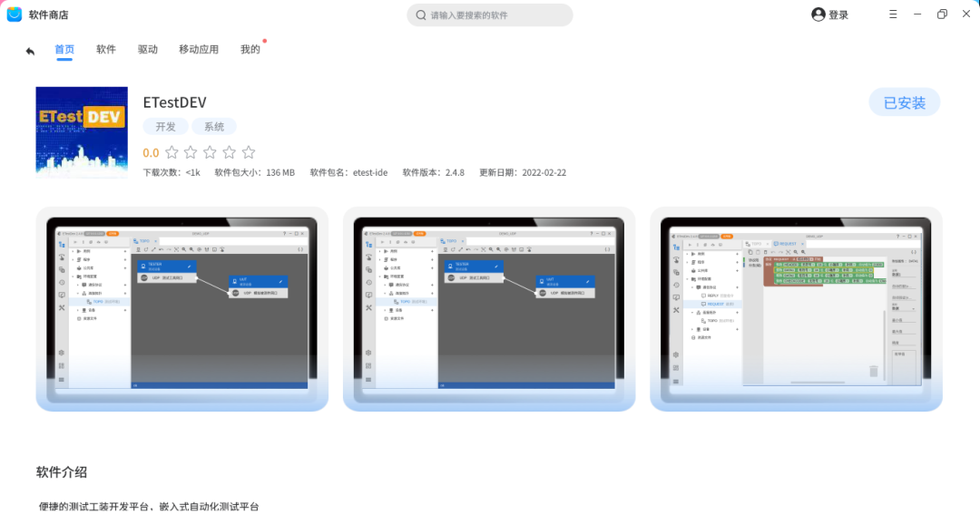The width and height of the screenshot is (980, 514).
Task: Open the 软件 tab
Action: (106, 50)
